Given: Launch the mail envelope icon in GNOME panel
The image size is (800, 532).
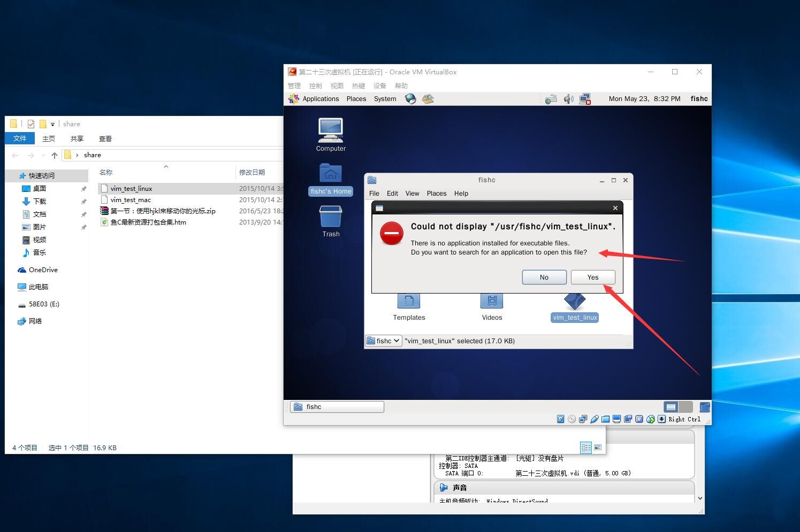Looking at the screenshot, I should [428, 99].
